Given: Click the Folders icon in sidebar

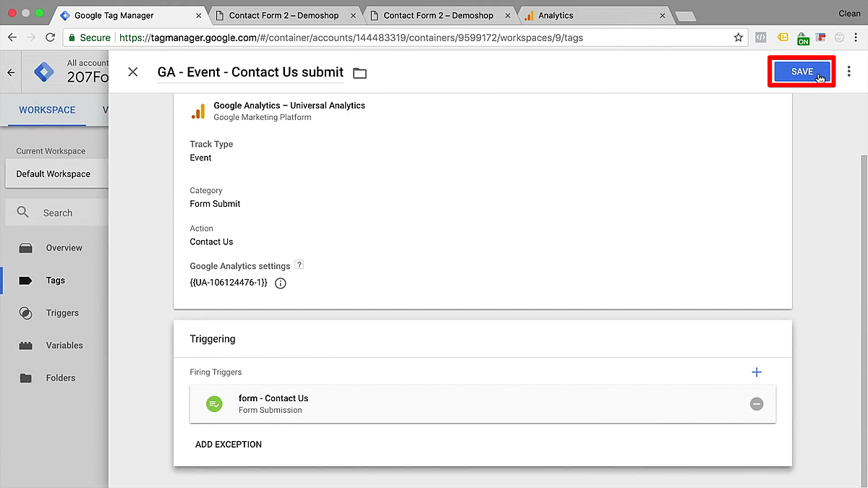Looking at the screenshot, I should tap(26, 378).
